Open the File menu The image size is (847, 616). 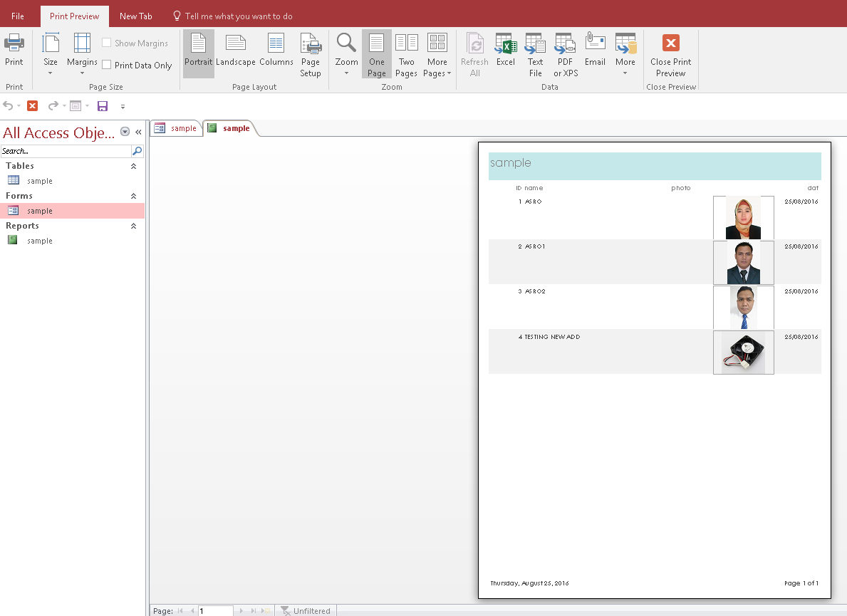(17, 14)
